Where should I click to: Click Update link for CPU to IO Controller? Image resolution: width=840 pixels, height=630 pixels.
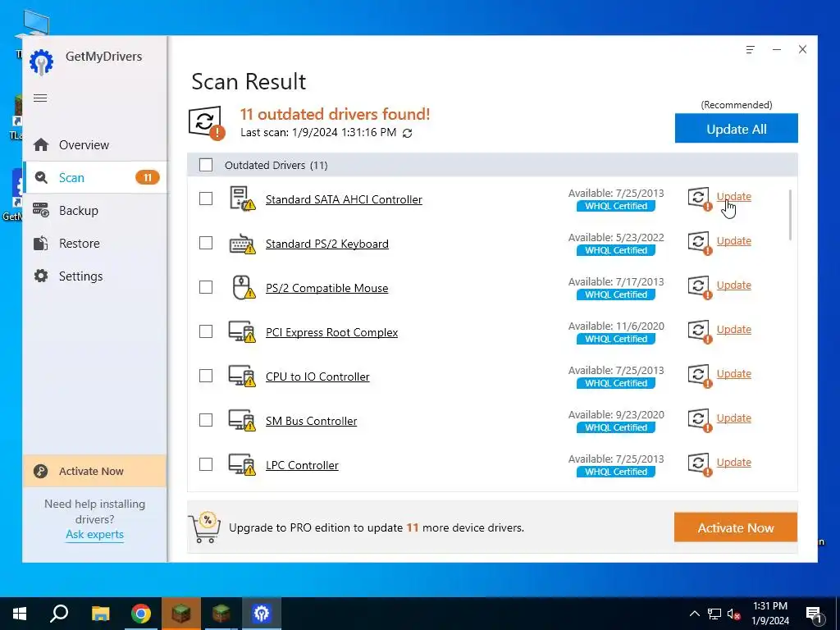(x=734, y=374)
